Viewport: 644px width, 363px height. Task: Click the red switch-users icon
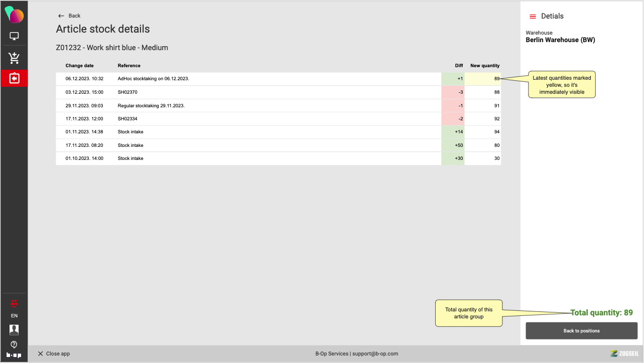click(14, 303)
